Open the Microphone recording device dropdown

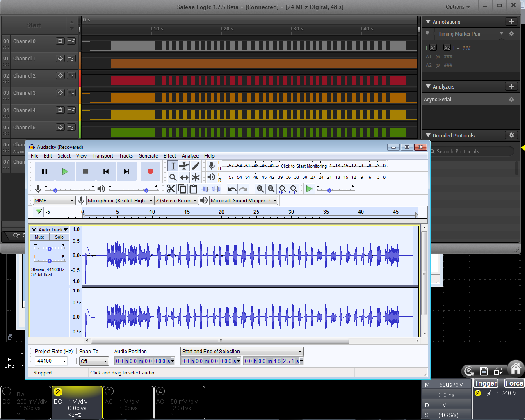(x=120, y=201)
